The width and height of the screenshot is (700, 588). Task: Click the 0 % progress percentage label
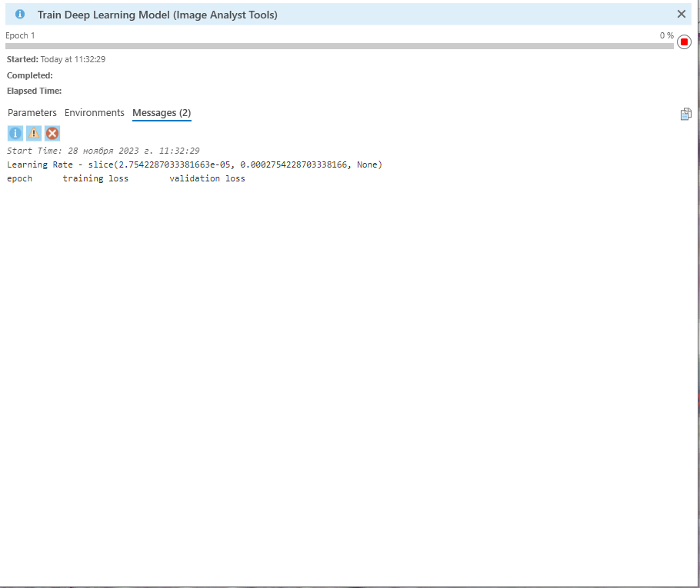coord(666,35)
